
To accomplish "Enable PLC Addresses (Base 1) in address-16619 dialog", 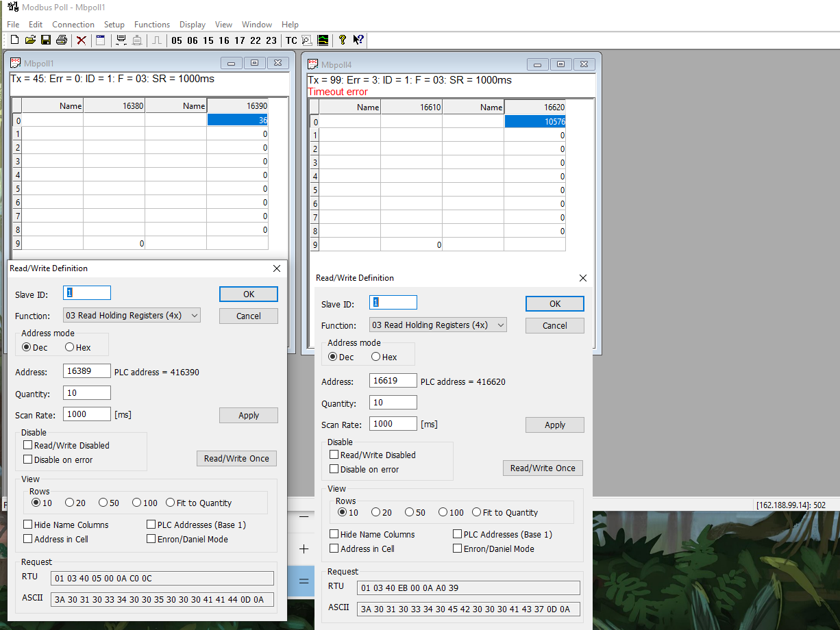I will pyautogui.click(x=502, y=534).
